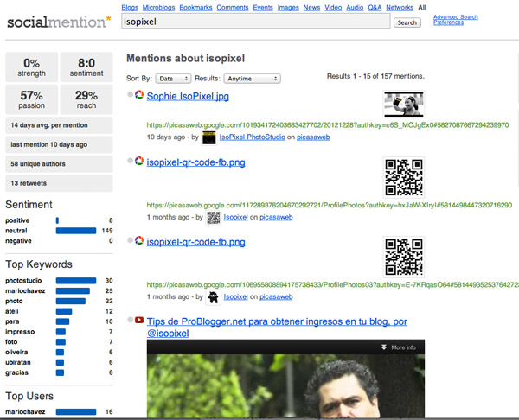
Task: Click Picasa icon beside Sophie IsoPixel.jpg
Action: [139, 94]
